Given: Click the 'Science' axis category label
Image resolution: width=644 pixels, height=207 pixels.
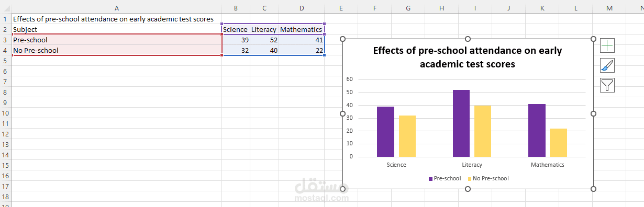Looking at the screenshot, I should click(x=396, y=165).
